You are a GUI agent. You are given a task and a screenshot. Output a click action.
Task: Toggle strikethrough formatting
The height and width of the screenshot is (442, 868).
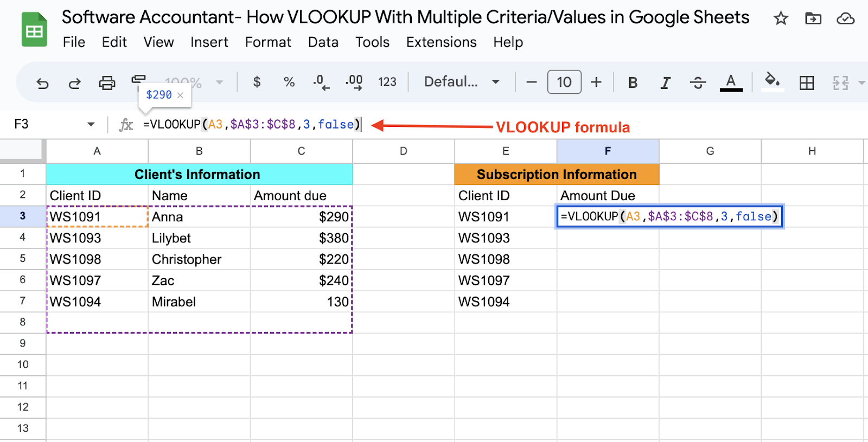pos(698,82)
